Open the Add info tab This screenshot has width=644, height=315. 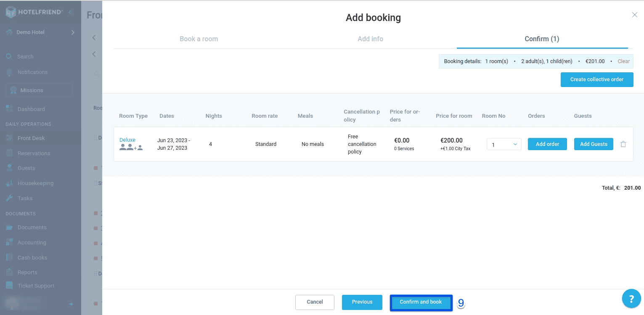pos(370,39)
